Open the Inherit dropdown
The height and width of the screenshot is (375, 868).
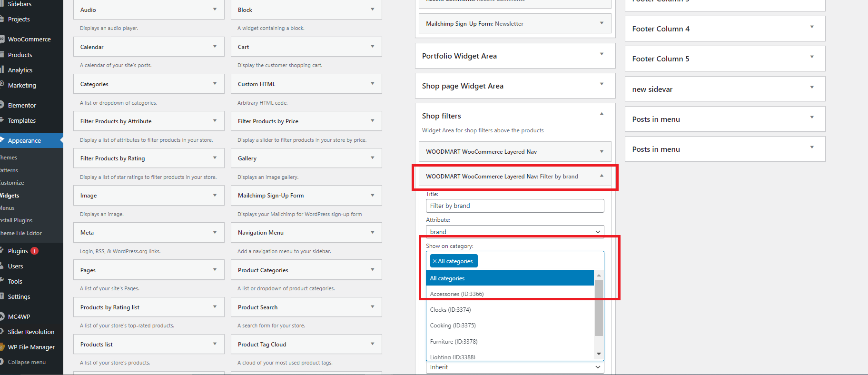(515, 367)
